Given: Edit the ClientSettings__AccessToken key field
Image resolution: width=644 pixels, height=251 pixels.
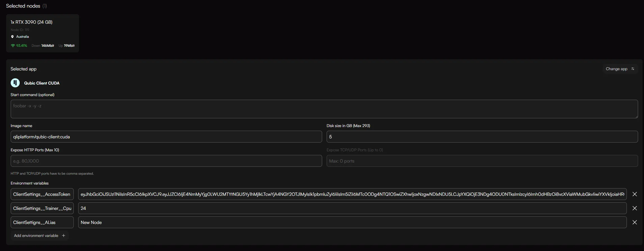Looking at the screenshot, I should click(x=42, y=194).
